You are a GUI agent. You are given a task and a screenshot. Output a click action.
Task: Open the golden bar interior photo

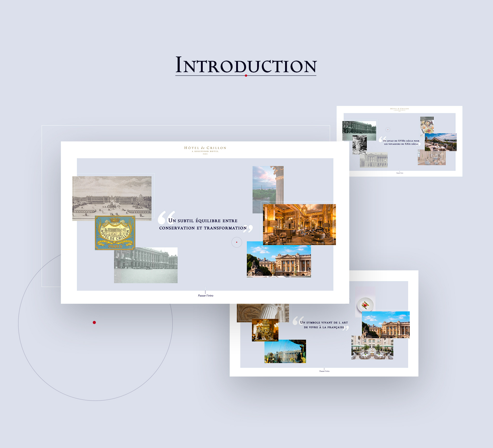point(299,224)
